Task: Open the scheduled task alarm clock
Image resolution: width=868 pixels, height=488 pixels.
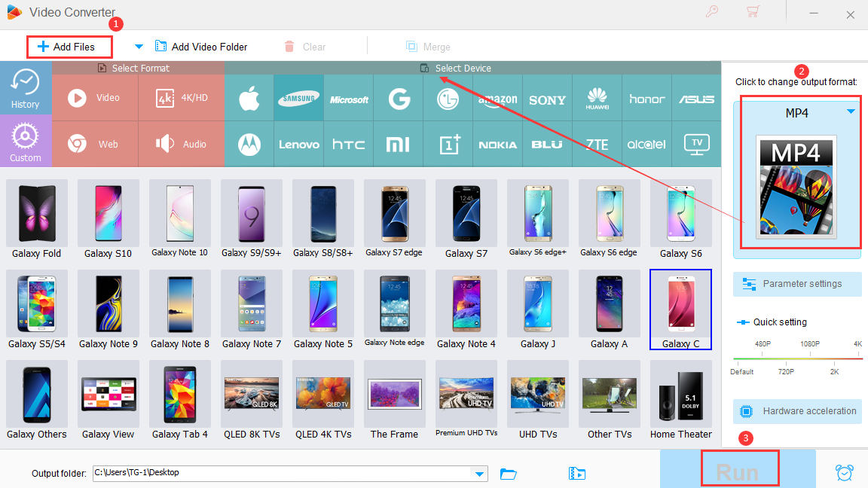Action: (844, 473)
